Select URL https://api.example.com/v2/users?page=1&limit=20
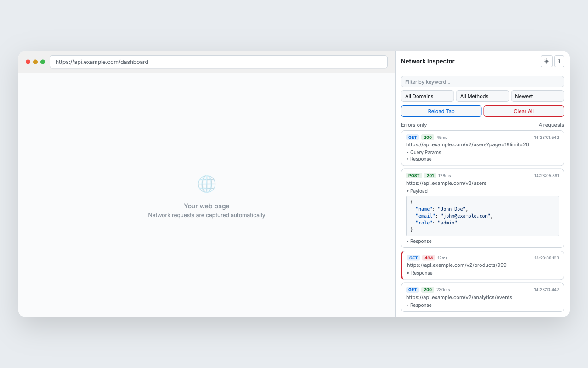Viewport: 588px width, 368px height. click(468, 144)
